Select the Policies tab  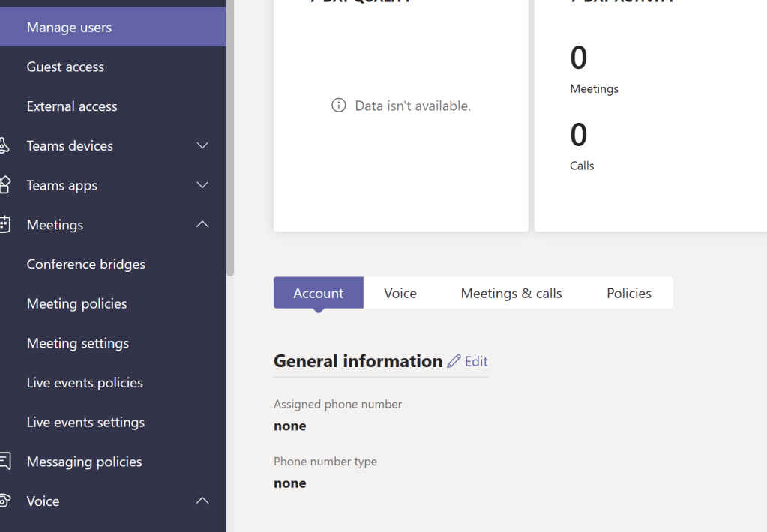(x=628, y=293)
